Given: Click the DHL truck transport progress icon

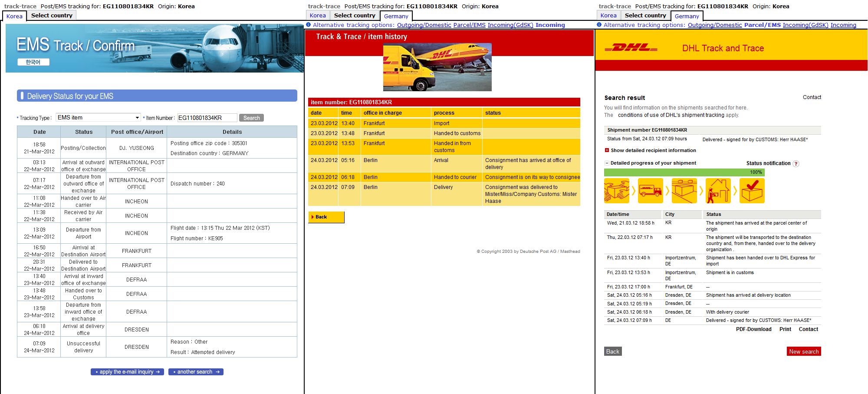Looking at the screenshot, I should [650, 191].
